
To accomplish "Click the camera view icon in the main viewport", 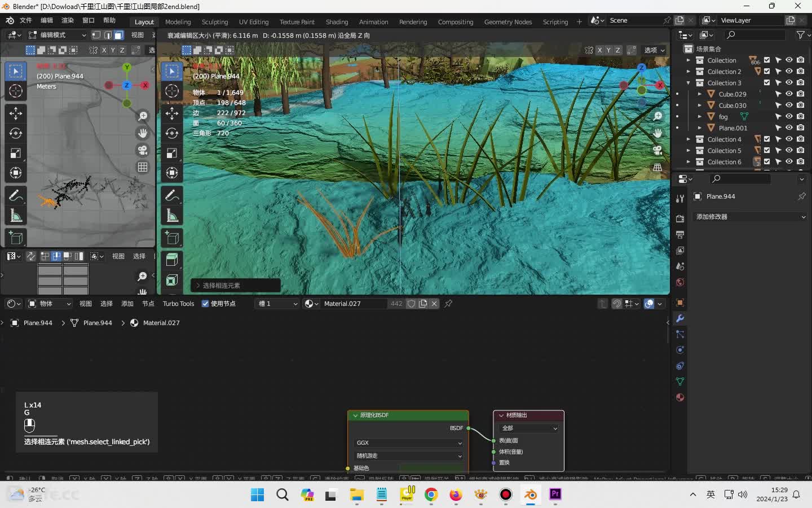I will click(657, 150).
